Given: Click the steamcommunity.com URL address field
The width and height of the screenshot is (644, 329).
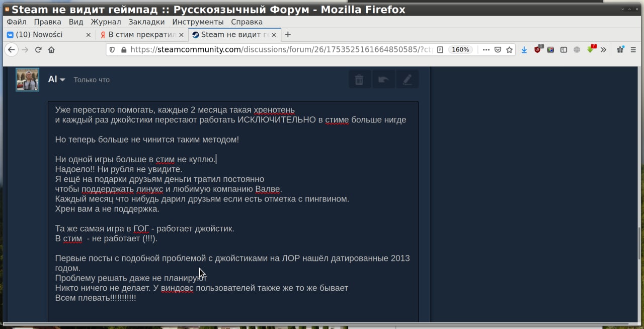Looking at the screenshot, I should 281,50.
